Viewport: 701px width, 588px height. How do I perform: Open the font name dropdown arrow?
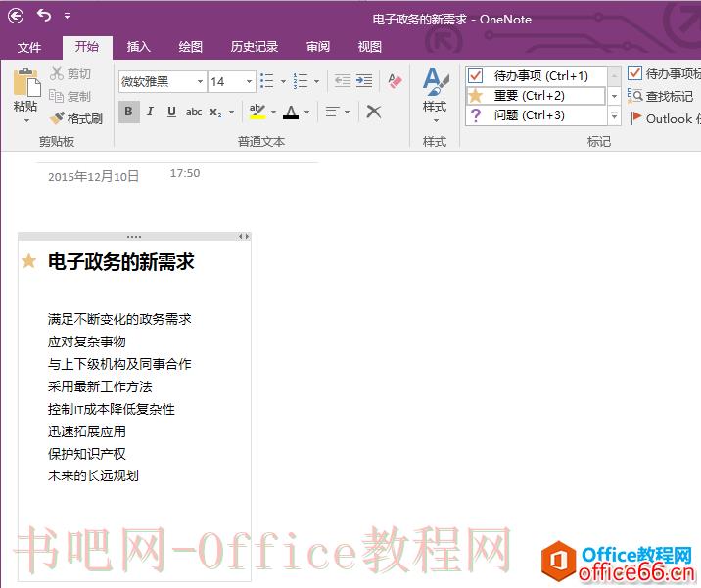point(201,82)
